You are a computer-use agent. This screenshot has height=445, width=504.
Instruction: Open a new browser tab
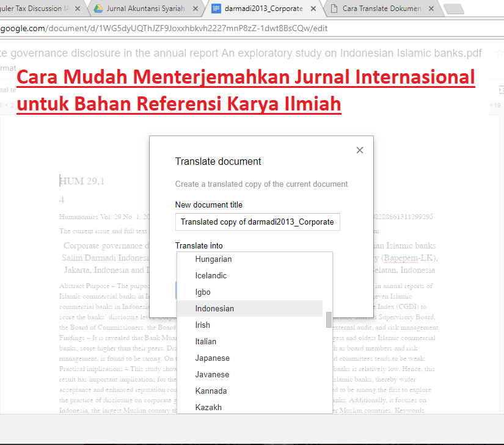454,9
